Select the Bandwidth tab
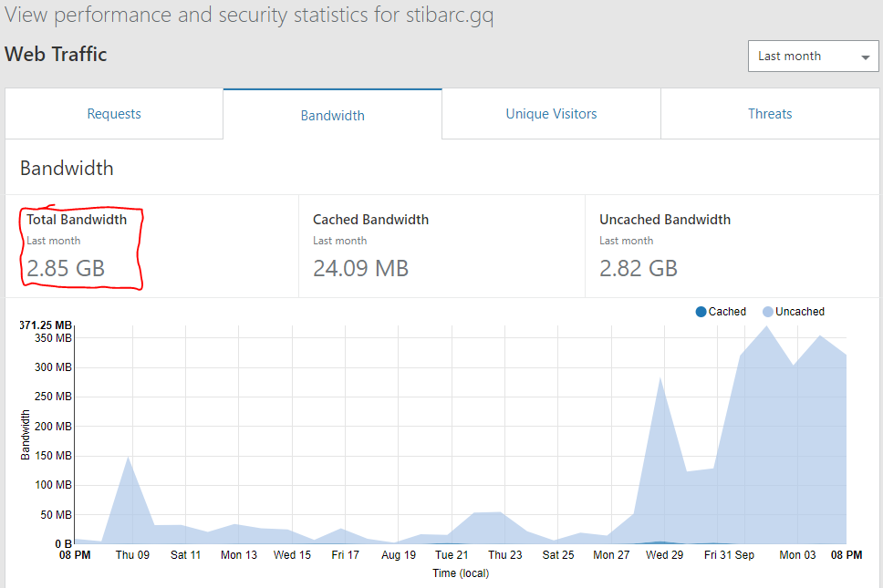This screenshot has width=883, height=588. coord(332,116)
